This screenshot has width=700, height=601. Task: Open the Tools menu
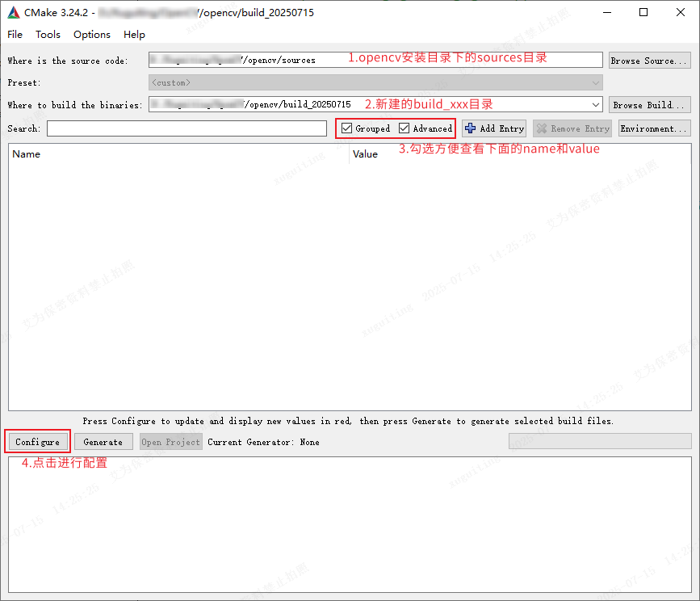pos(48,35)
